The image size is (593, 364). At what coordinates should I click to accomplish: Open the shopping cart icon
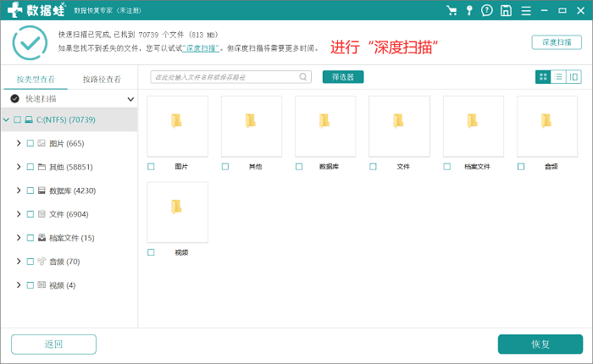pos(452,10)
